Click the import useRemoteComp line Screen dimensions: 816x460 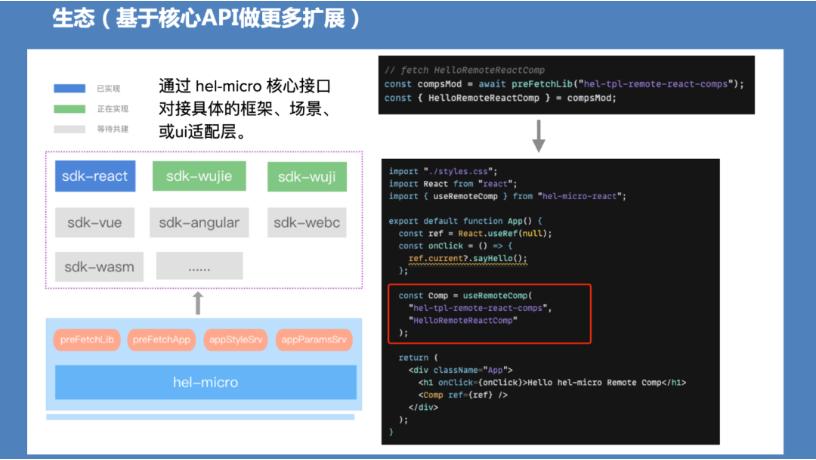[x=507, y=196]
